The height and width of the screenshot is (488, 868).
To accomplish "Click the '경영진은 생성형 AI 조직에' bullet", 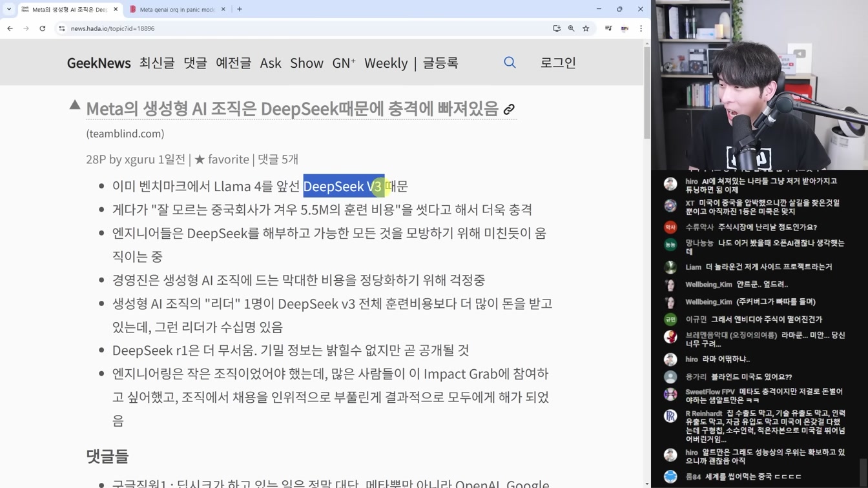I will coord(298,280).
